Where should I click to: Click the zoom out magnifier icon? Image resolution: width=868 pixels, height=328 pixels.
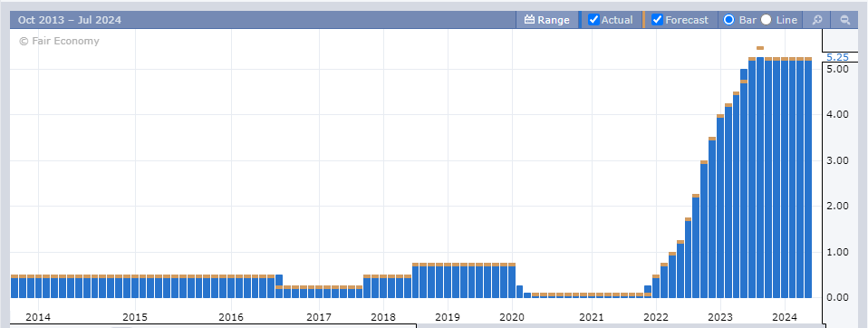point(845,20)
